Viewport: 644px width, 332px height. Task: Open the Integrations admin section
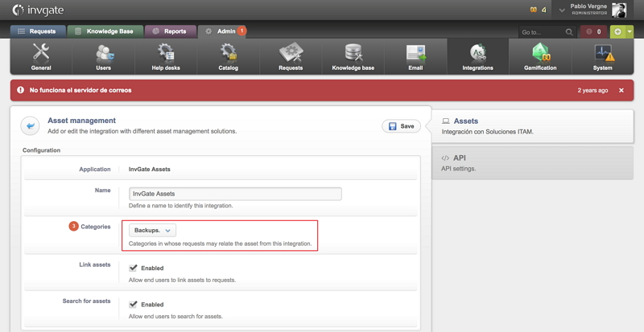(477, 56)
